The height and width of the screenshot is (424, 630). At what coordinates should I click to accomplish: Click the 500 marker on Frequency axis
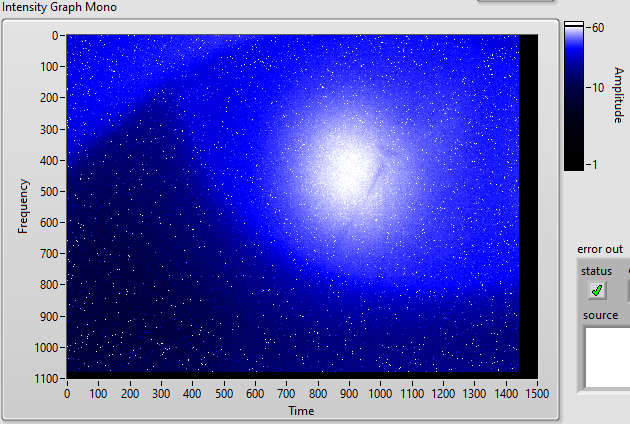pyautogui.click(x=49, y=191)
